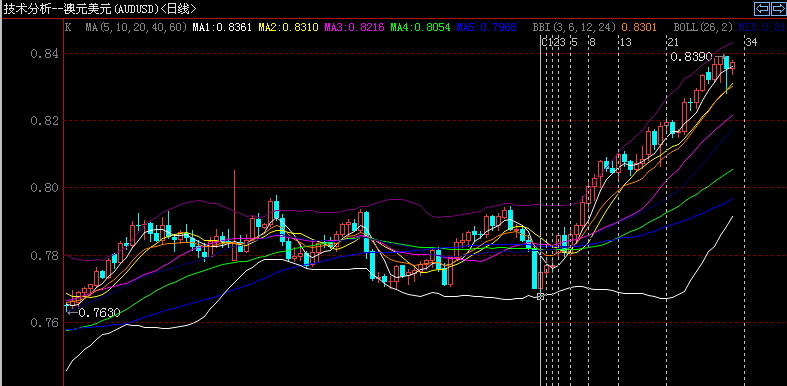Click the orange BBI value 0.8301
This screenshot has height=386, width=787.
pyautogui.click(x=639, y=27)
